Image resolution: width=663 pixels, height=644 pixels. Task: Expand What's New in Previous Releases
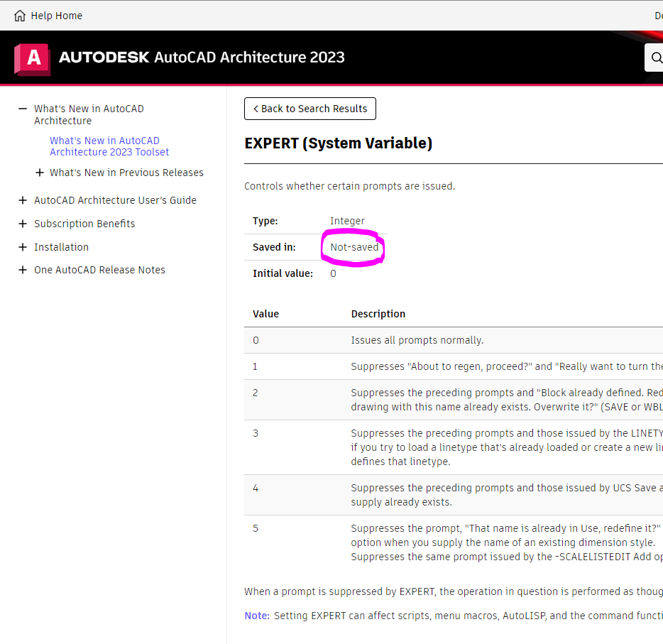click(39, 172)
